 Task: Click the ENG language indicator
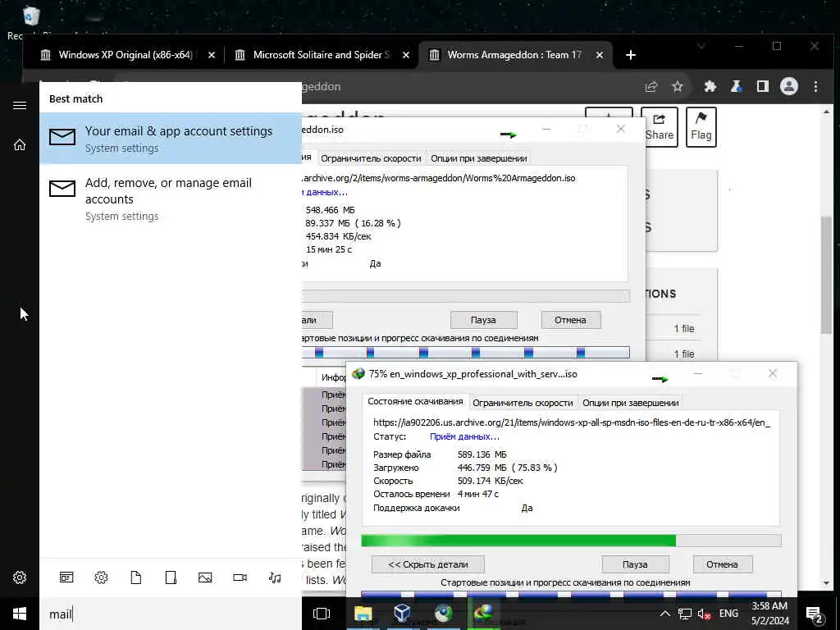tap(728, 614)
